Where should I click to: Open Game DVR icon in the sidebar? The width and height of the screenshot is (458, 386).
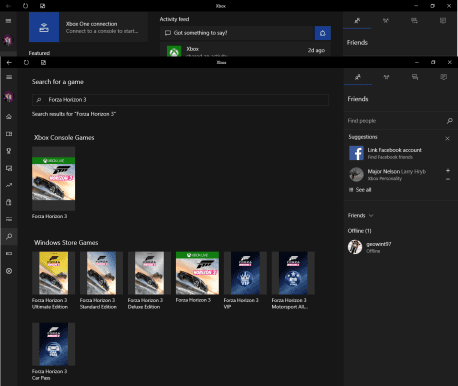(9, 168)
